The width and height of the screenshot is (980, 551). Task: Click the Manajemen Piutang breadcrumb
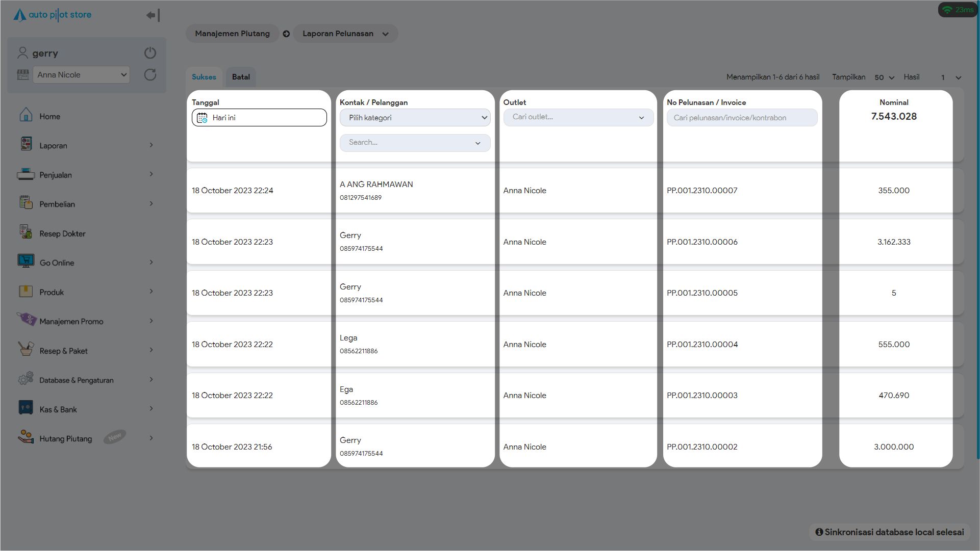click(x=232, y=34)
